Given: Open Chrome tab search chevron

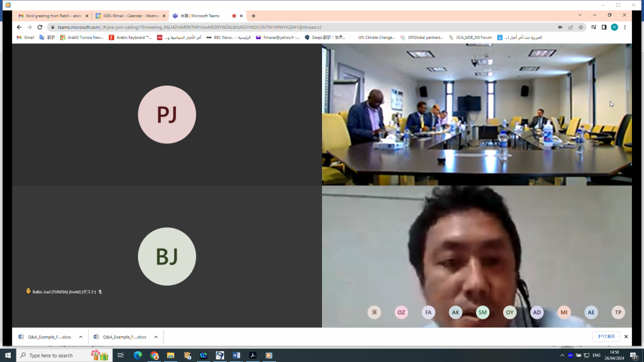Looking at the screenshot, I should click(x=579, y=15).
